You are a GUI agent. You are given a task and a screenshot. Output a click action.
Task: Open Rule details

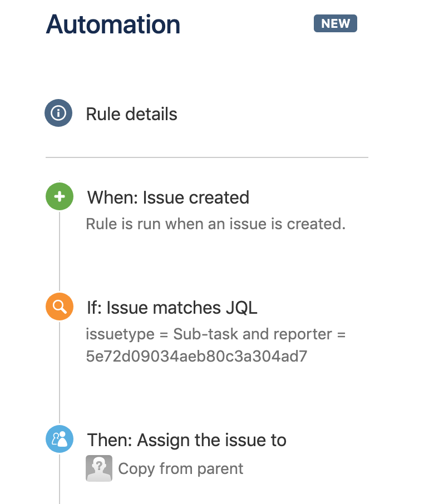[131, 114]
